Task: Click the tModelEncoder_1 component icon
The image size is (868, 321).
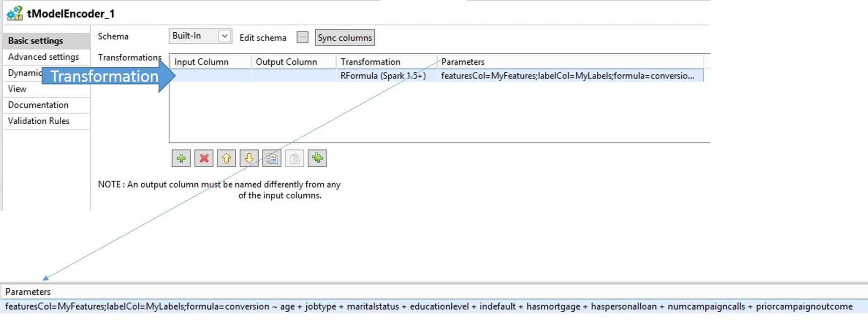Action: [x=14, y=13]
